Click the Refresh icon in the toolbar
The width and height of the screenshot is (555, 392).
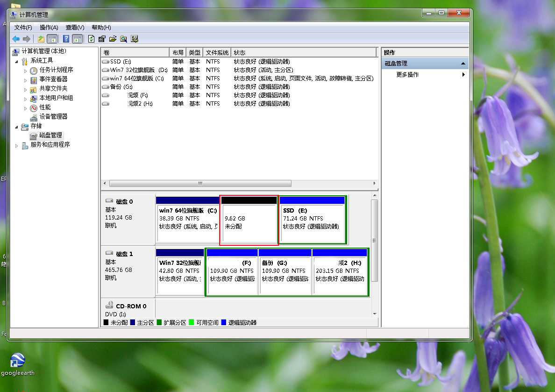pos(91,39)
